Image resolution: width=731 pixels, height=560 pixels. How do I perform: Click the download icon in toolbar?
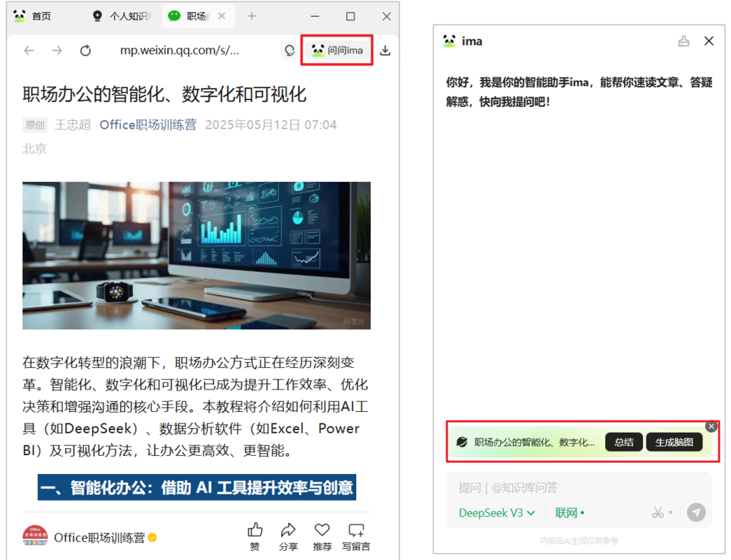pyautogui.click(x=385, y=50)
